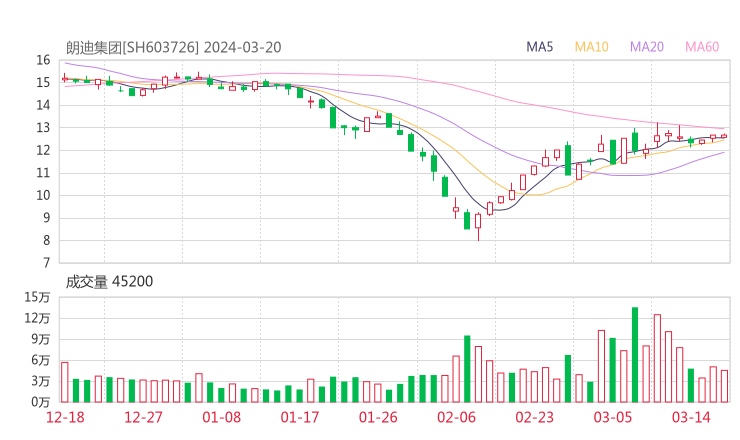Screen dimensions: 740x440
Task: Click the volume axis label 0万
Action: (41, 402)
